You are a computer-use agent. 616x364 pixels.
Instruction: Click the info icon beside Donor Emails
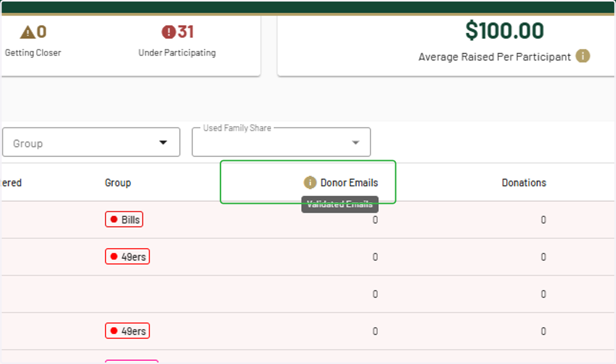(310, 182)
